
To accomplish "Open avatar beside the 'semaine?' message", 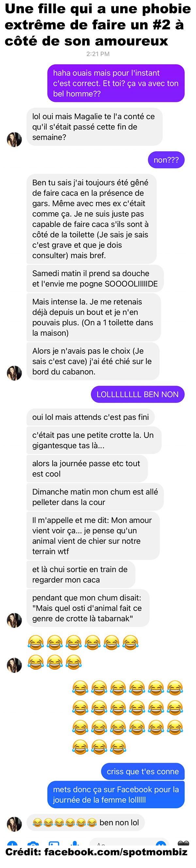I will point(14,140).
